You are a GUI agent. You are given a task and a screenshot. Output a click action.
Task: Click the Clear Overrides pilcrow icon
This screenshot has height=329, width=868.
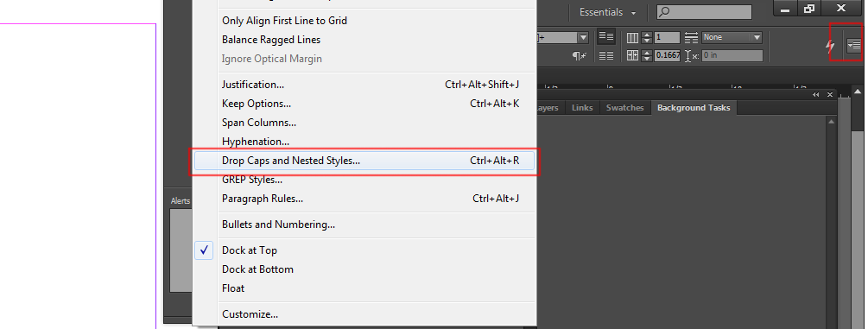(x=580, y=55)
